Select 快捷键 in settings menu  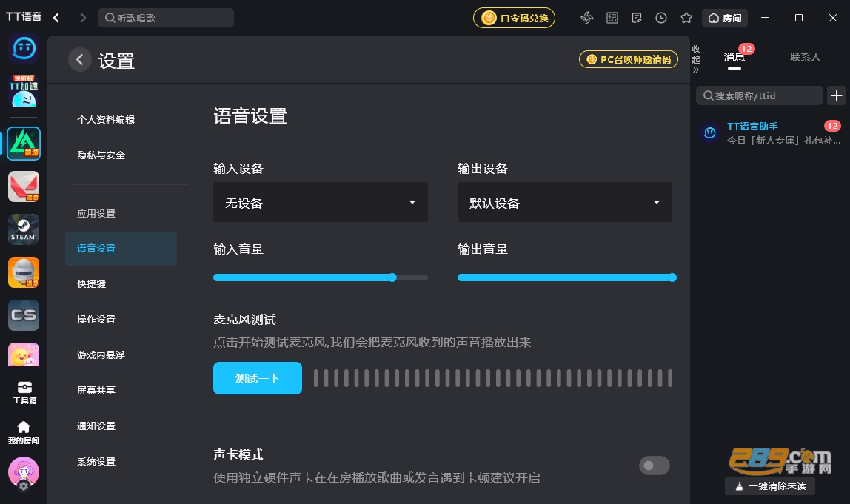[91, 284]
